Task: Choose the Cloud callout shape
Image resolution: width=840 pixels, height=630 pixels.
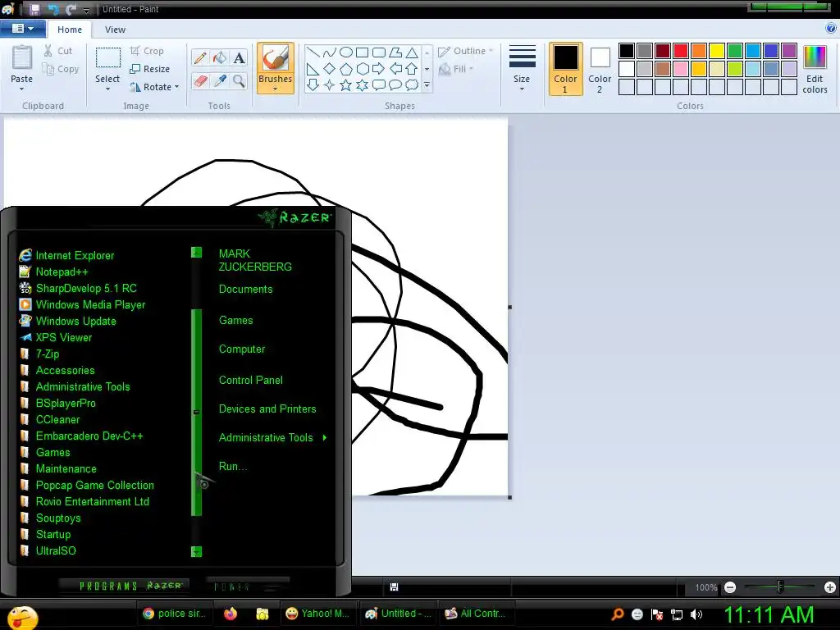Action: tap(412, 85)
